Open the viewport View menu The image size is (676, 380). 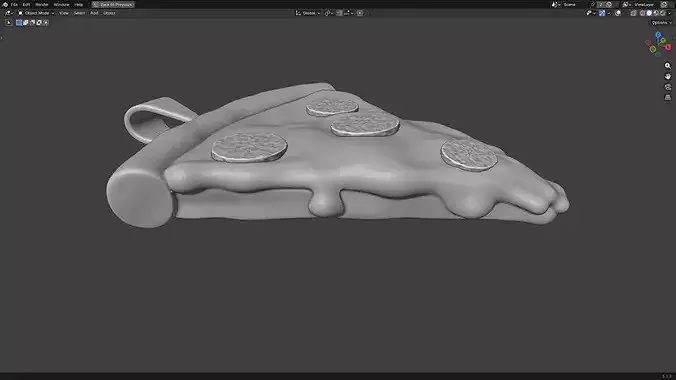[x=64, y=13]
